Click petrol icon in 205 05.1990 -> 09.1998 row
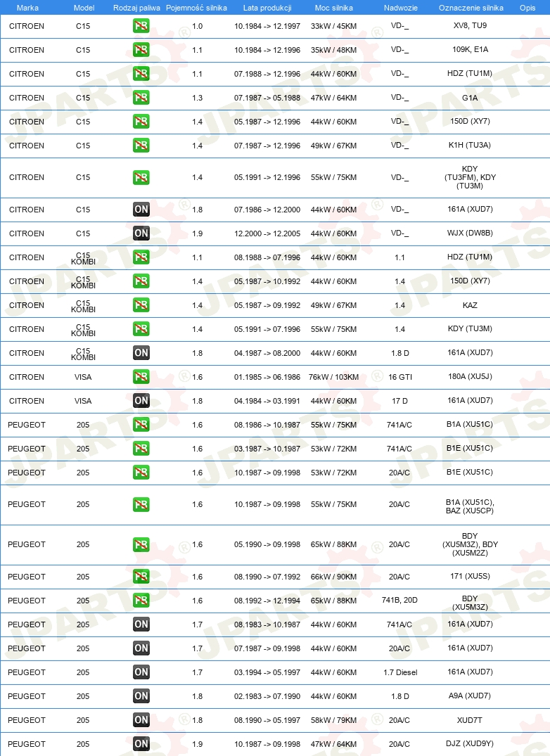550x756 pixels. coord(141,544)
